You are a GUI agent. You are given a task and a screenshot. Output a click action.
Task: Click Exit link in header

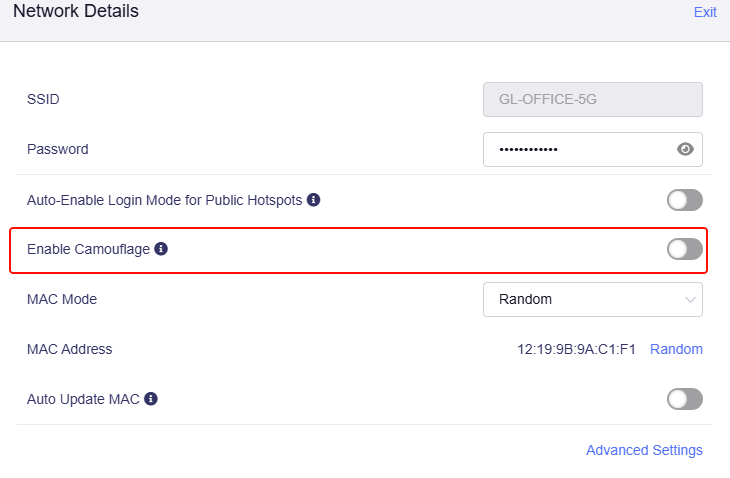tap(705, 12)
